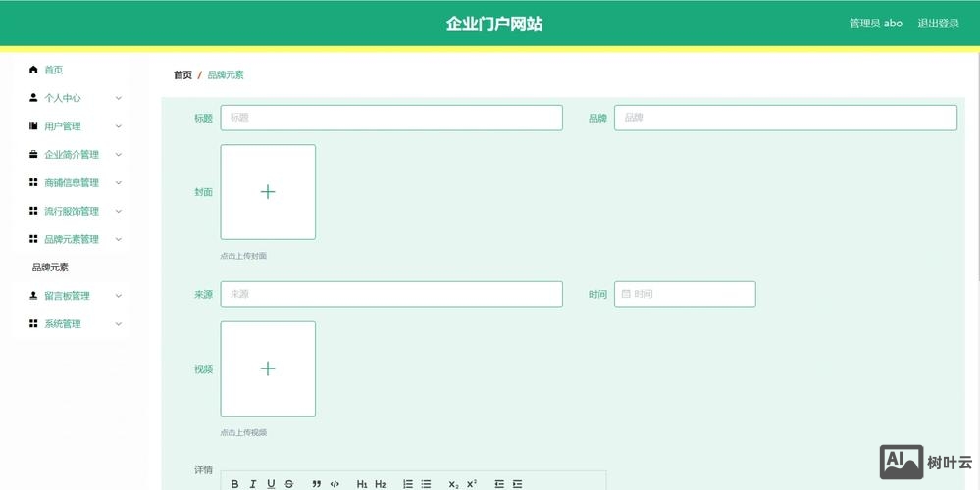This screenshot has width=980, height=490.
Task: Upload a cover image via 封面 box
Action: [268, 192]
